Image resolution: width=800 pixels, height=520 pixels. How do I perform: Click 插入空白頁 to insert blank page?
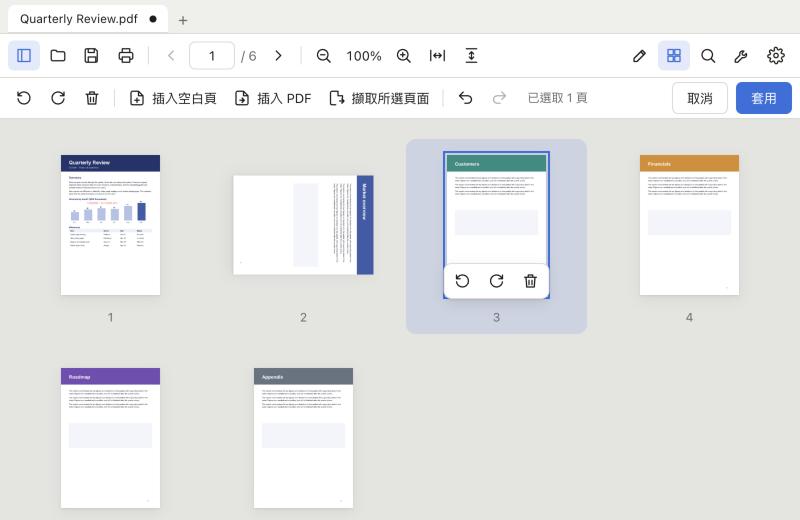tap(173, 98)
